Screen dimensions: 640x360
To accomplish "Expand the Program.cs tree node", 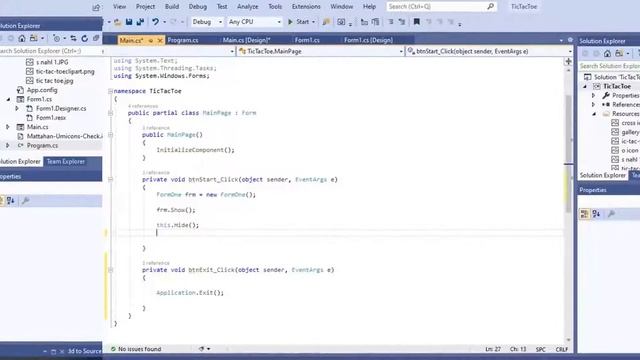I will pyautogui.click(x=8, y=145).
